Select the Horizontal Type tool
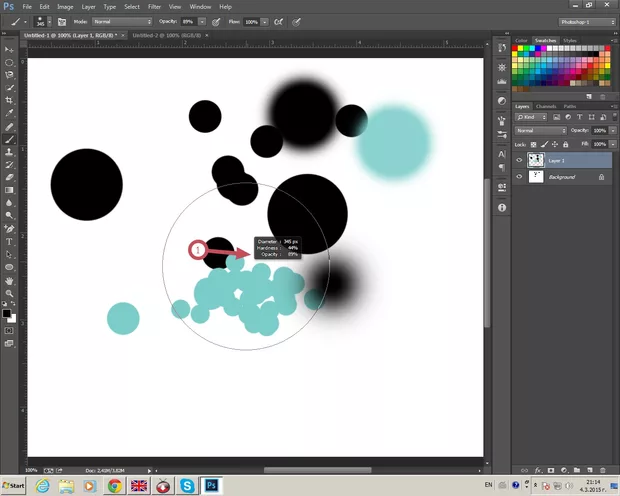Image resolution: width=620 pixels, height=496 pixels. (10, 242)
